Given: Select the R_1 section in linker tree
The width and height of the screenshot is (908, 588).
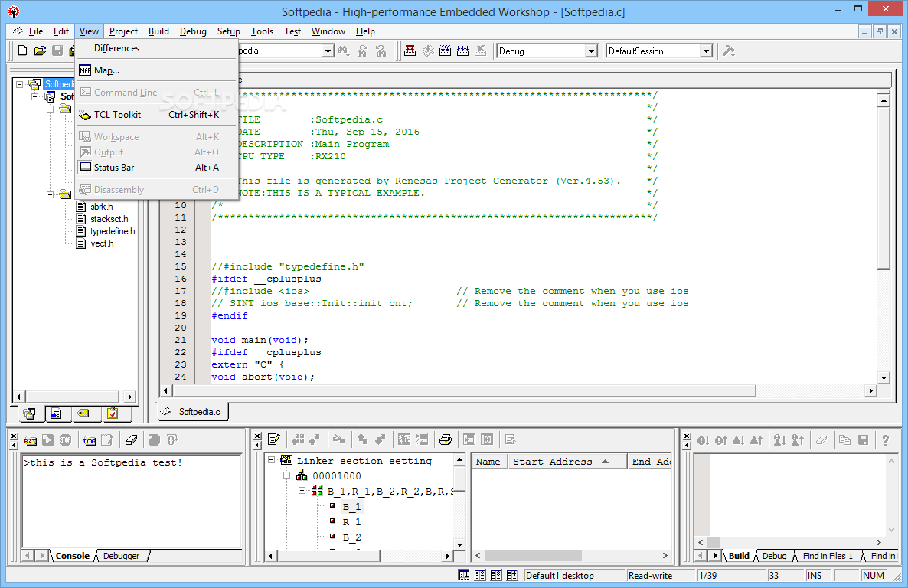Looking at the screenshot, I should (x=351, y=522).
